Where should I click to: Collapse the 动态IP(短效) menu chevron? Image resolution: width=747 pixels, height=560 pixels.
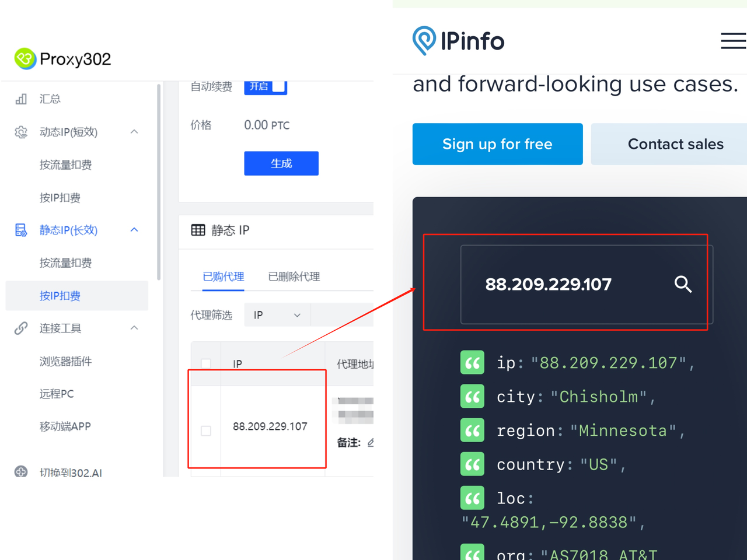tap(134, 132)
